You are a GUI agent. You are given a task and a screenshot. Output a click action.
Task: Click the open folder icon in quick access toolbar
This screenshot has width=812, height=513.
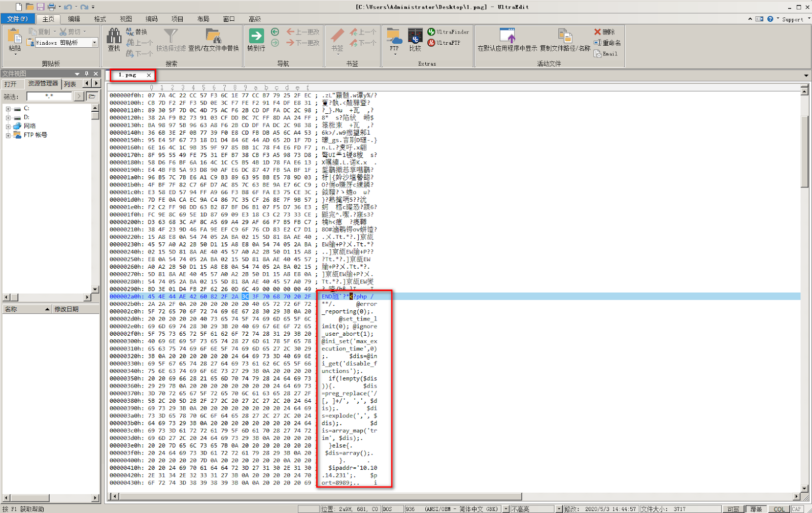(29, 7)
